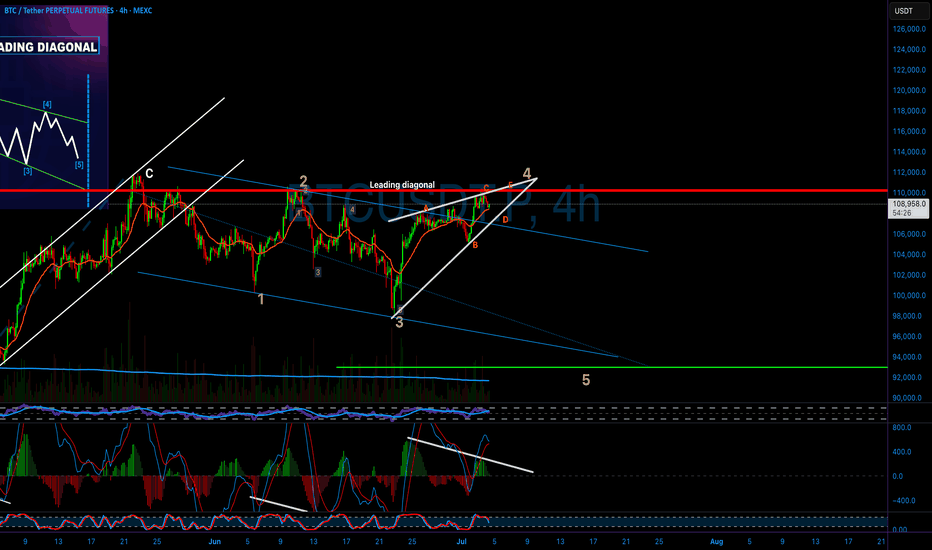Select the green horizontal target line
The height and width of the screenshot is (550, 932).
(x=612, y=367)
